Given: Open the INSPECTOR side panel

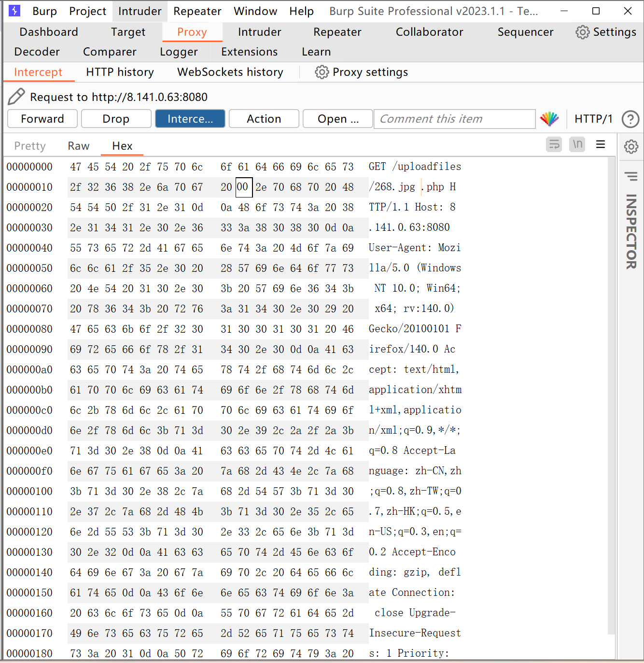Looking at the screenshot, I should [x=631, y=231].
